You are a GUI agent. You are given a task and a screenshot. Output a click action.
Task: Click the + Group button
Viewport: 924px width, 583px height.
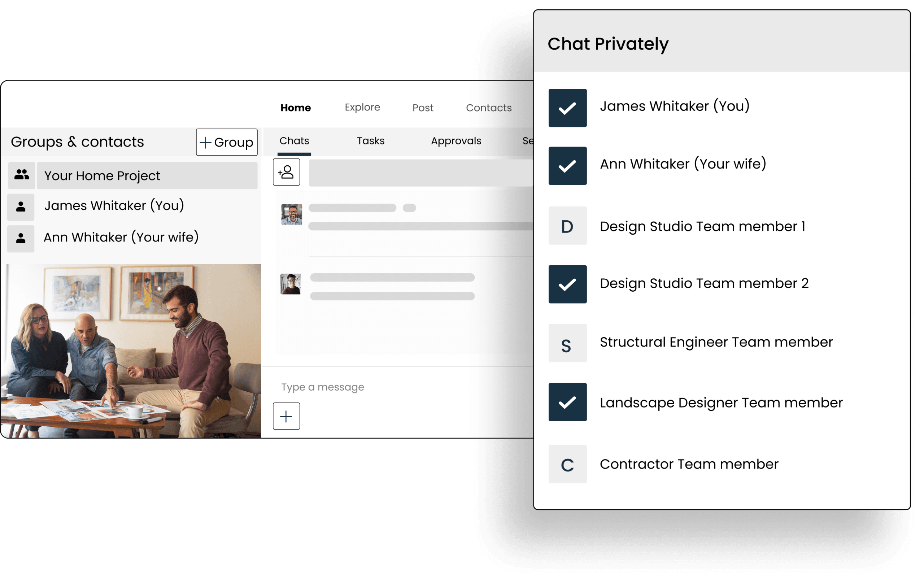coord(227,142)
